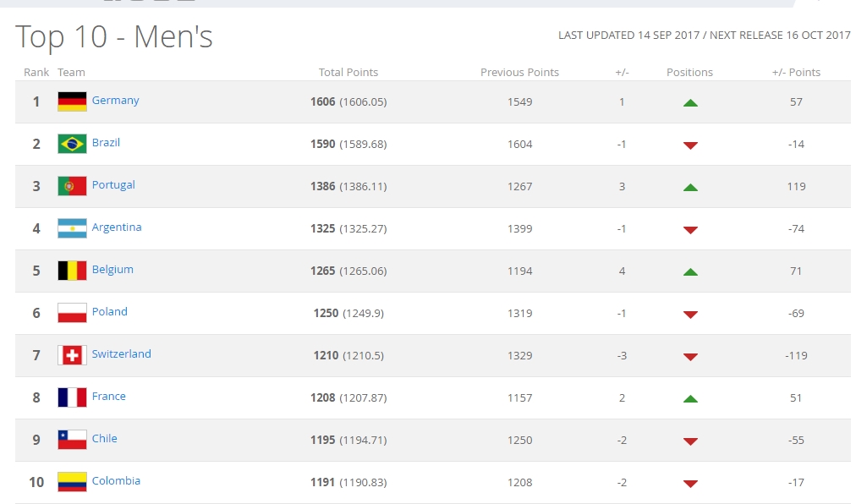Click the Rank column header
856x504 pixels.
(36, 73)
